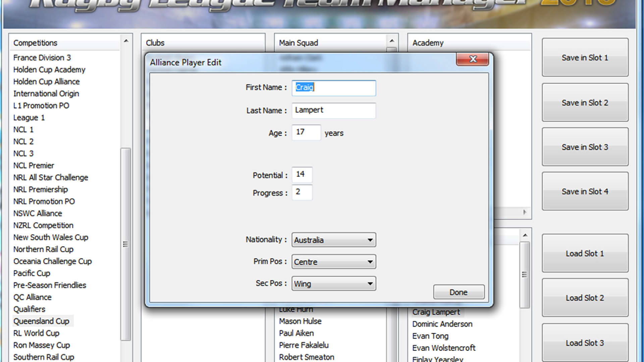Select Pierre Fakalelu in Main Squad
This screenshot has height=362, width=644.
[x=304, y=345]
